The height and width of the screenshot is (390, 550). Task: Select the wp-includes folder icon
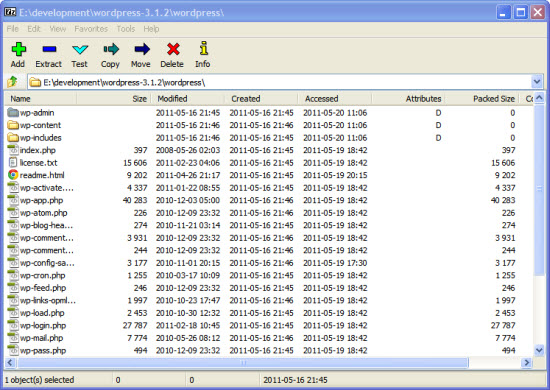pyautogui.click(x=13, y=138)
